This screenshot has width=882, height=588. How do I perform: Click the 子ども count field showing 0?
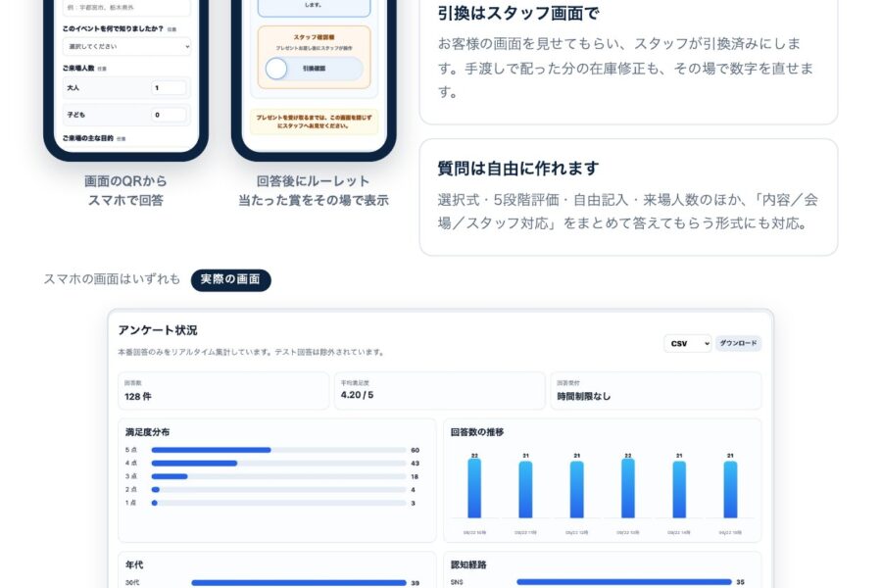[169, 115]
